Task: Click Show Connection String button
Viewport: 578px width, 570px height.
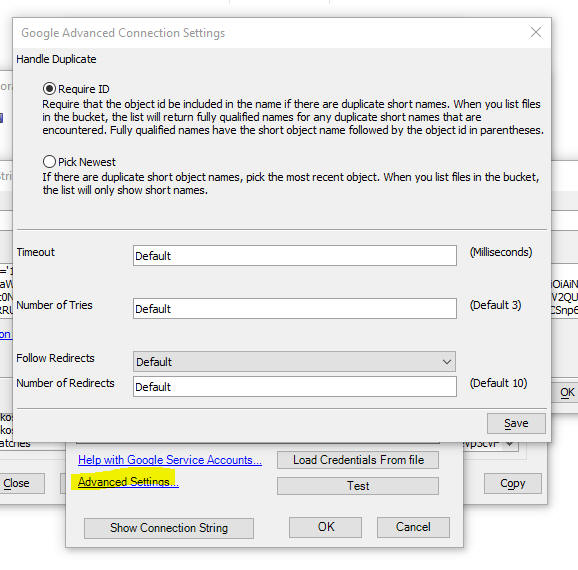Action: (x=169, y=528)
